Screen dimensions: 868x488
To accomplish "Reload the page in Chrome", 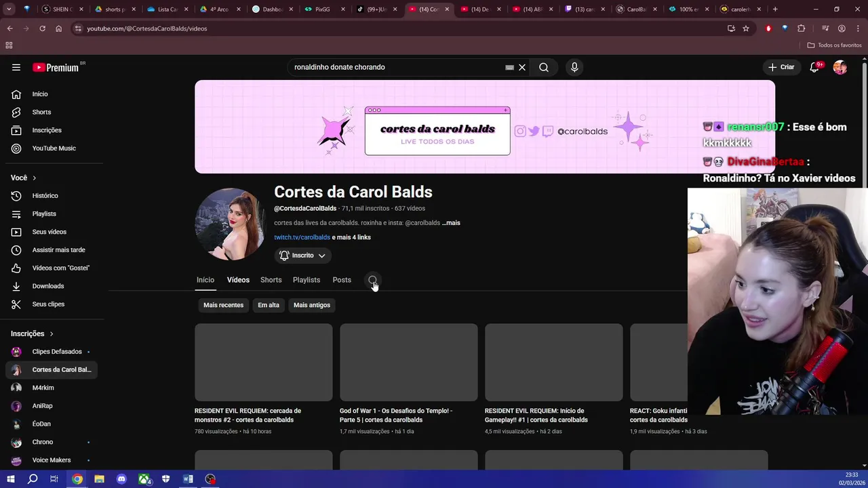I will (x=42, y=28).
